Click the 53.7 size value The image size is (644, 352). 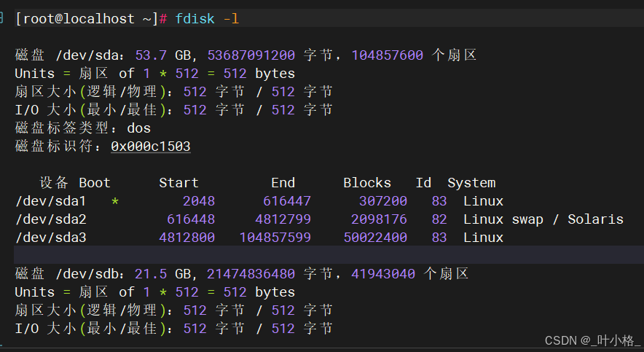point(151,55)
